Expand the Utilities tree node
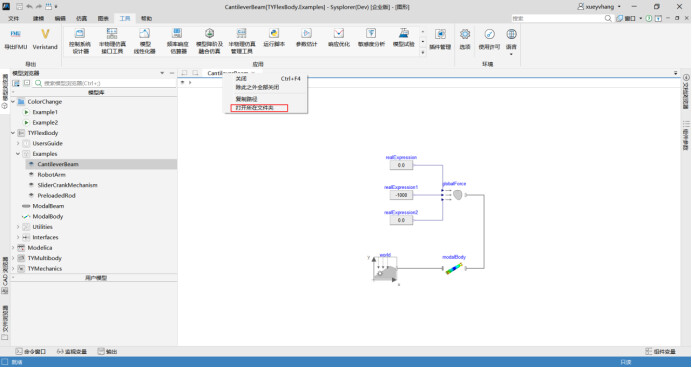The image size is (692, 368). click(18, 227)
